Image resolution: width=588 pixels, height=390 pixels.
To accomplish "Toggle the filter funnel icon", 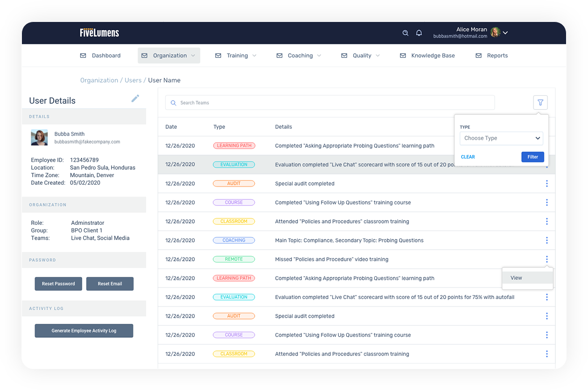I will [x=540, y=103].
